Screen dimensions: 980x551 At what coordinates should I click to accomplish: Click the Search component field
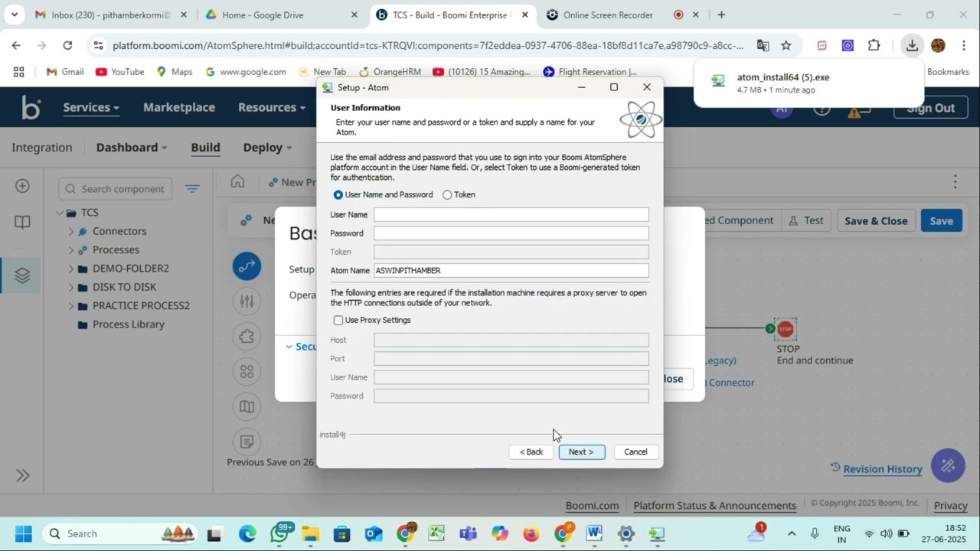(115, 189)
